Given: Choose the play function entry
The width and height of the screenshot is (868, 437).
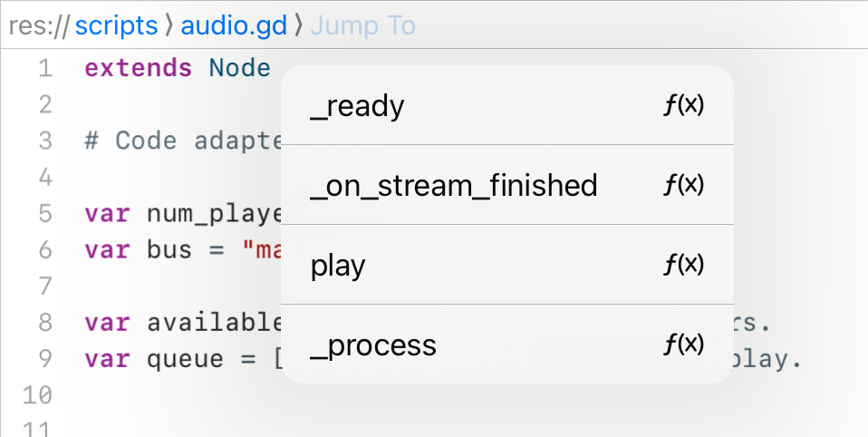Looking at the screenshot, I should 507,264.
